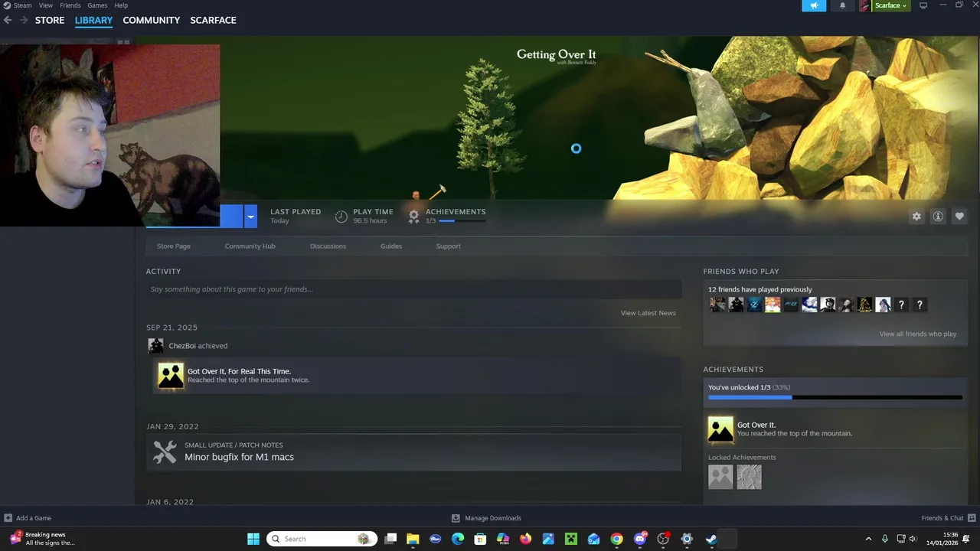Open the View menu

point(46,5)
